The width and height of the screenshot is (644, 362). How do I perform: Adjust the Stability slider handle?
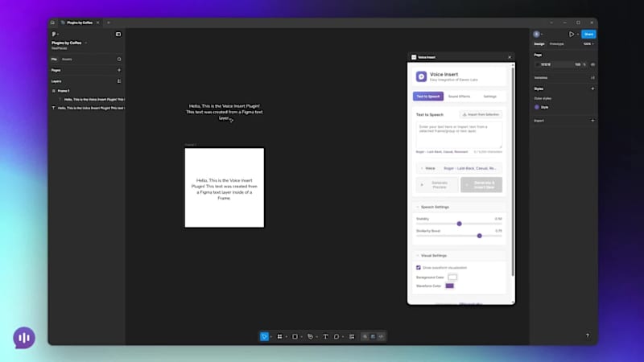(x=459, y=224)
